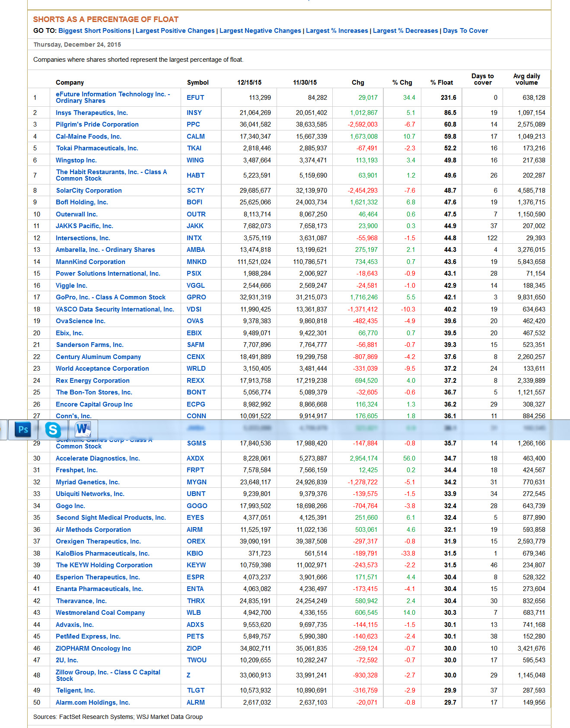Viewport: 570px width, 728px height.
Task: Open Microsoft Word from the taskbar
Action: click(82, 429)
